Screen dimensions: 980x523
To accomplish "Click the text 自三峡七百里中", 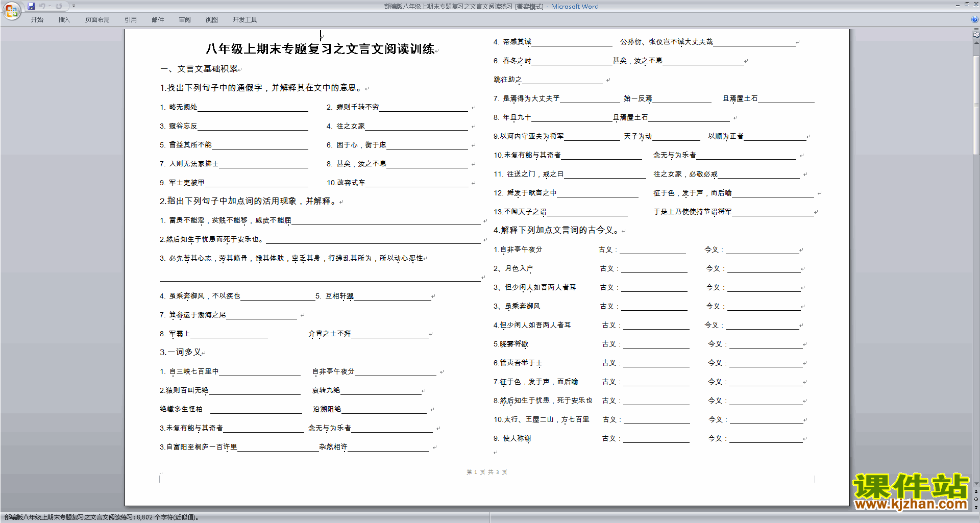I will click(x=193, y=371).
